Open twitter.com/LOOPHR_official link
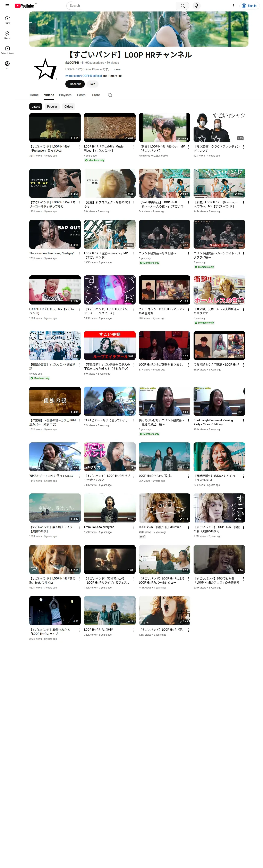Viewport: 263px width, 868px height. (x=84, y=76)
